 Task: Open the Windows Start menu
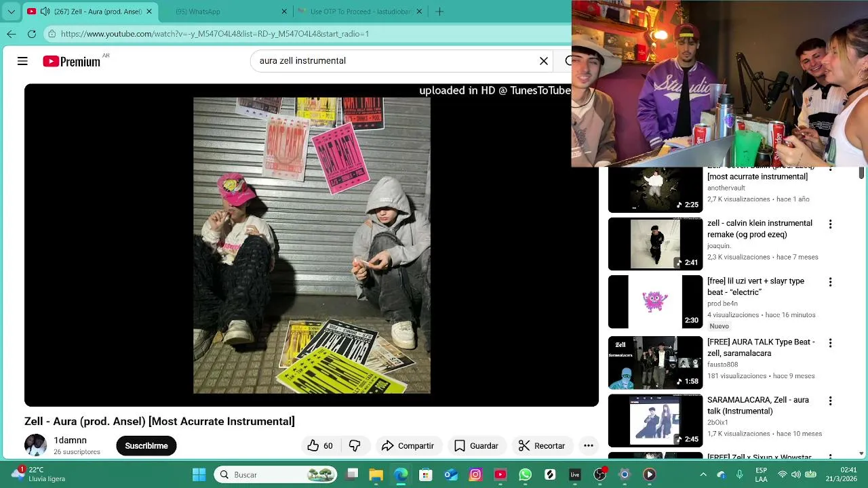click(x=199, y=474)
